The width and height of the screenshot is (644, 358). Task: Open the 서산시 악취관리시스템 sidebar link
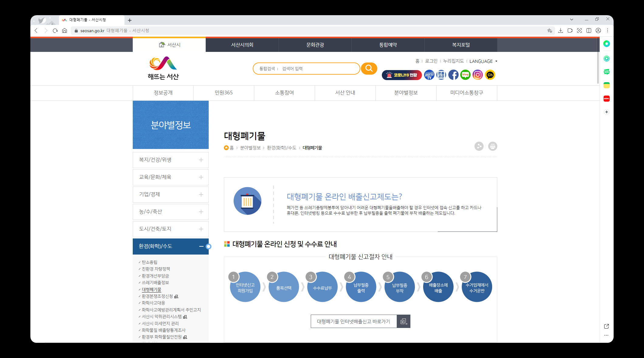tap(162, 316)
